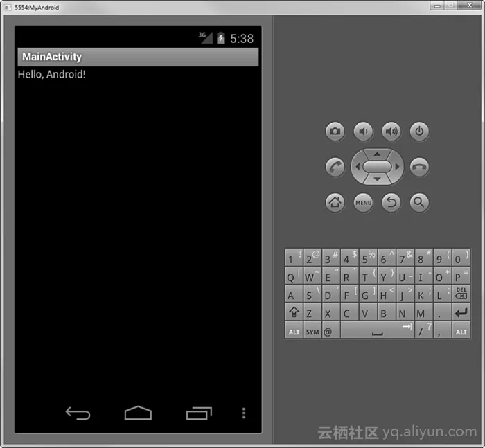Click the D-pad right arrow
Screen dimensions: 485x448
(x=398, y=167)
